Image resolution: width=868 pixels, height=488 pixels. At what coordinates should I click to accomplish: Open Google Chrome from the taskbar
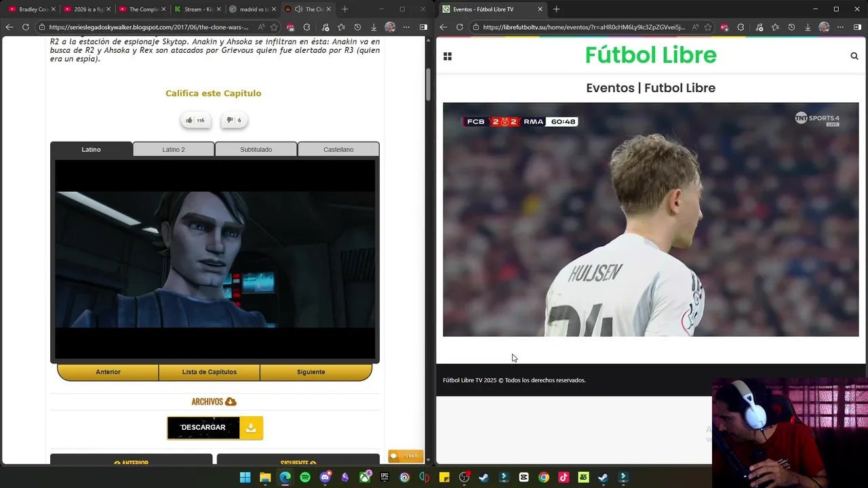[x=544, y=477]
